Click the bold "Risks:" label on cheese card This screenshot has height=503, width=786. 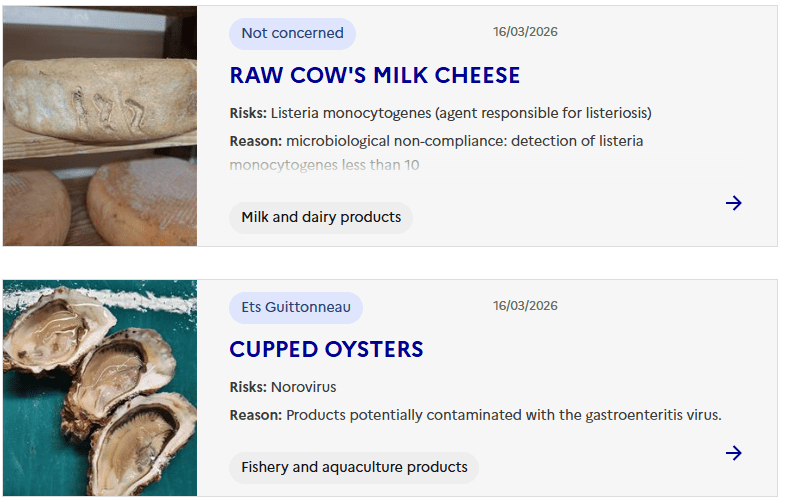coord(248,113)
